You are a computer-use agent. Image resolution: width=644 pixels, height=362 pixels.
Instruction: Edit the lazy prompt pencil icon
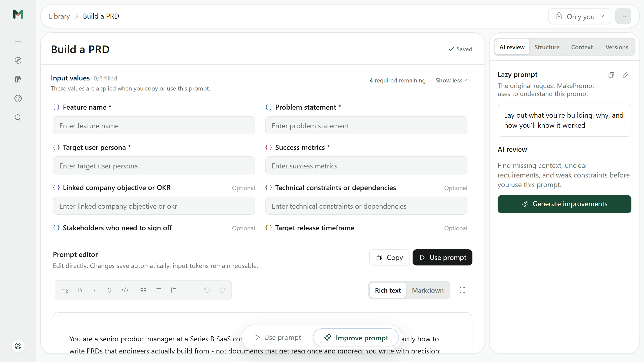click(x=625, y=75)
